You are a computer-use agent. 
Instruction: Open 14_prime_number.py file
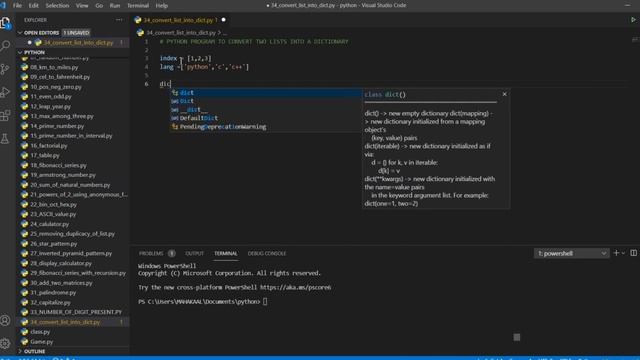point(57,126)
